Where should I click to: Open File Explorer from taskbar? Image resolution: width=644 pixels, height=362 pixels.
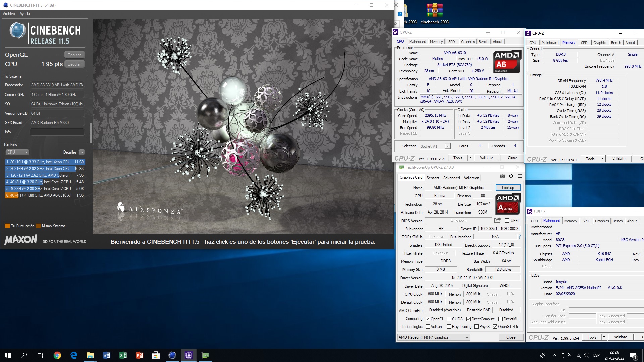(x=90, y=355)
